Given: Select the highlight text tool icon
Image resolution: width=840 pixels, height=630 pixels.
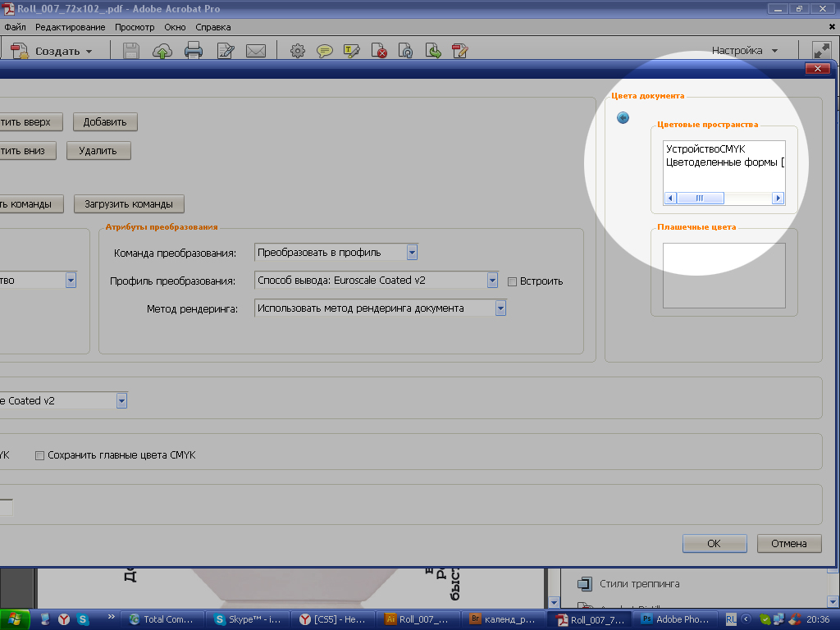Looking at the screenshot, I should point(352,51).
